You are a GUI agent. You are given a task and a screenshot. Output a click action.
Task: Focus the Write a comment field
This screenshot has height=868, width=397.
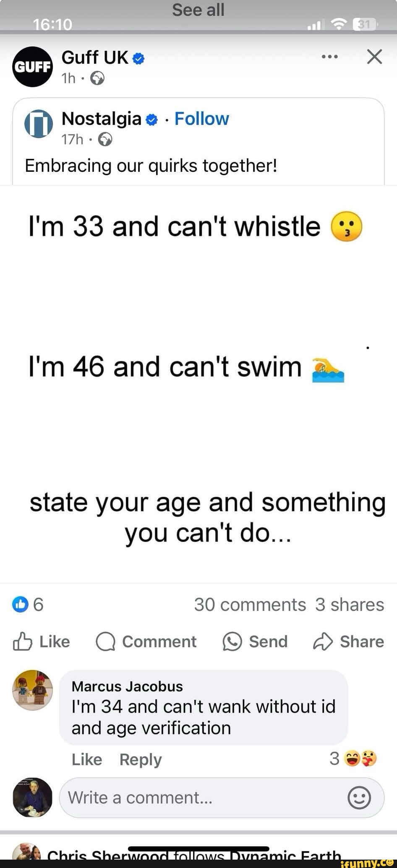pos(201,797)
